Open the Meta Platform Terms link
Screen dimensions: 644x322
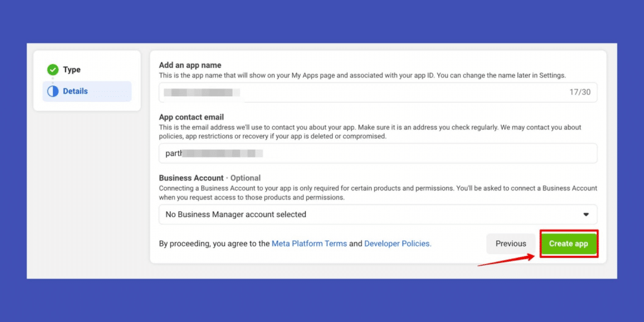coord(309,243)
